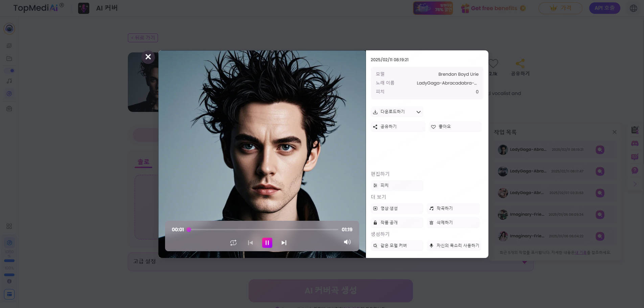Open the sidebar briefcase icon

pos(9,109)
